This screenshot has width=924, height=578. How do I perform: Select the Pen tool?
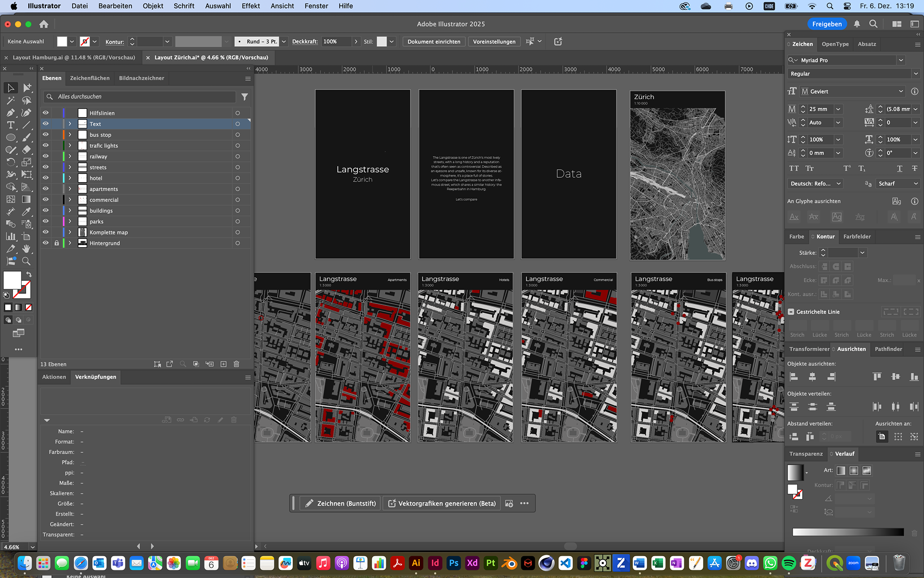pyautogui.click(x=11, y=113)
